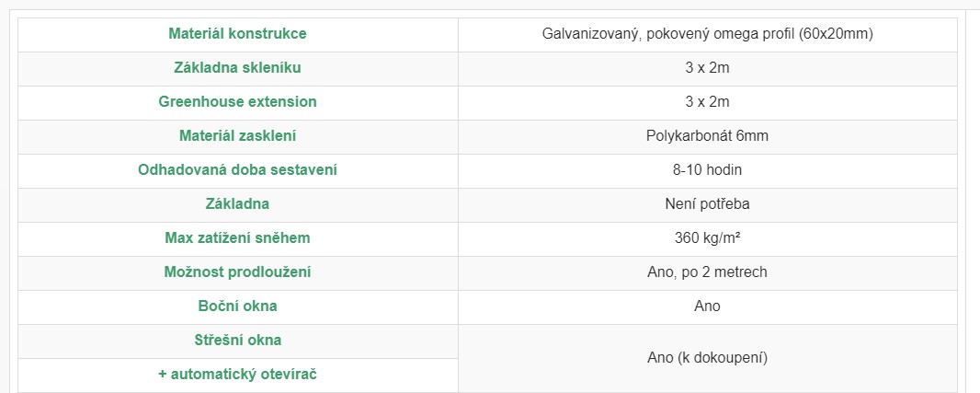Select the 'Není potřeba' value

707,204
